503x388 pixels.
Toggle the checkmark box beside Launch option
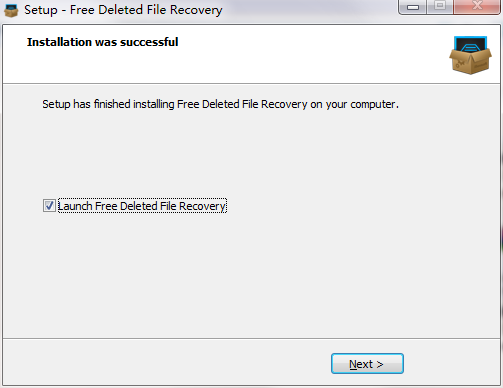tap(49, 206)
